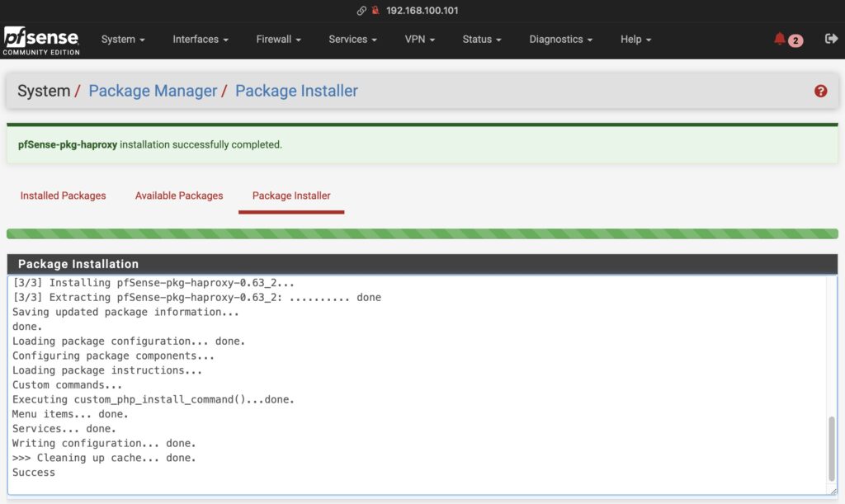Click the System breadcrumb text
845x504 pixels.
[x=44, y=91]
